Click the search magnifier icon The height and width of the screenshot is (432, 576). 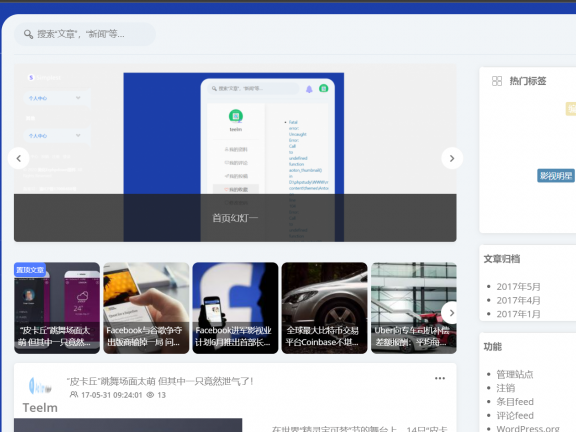pos(28,34)
